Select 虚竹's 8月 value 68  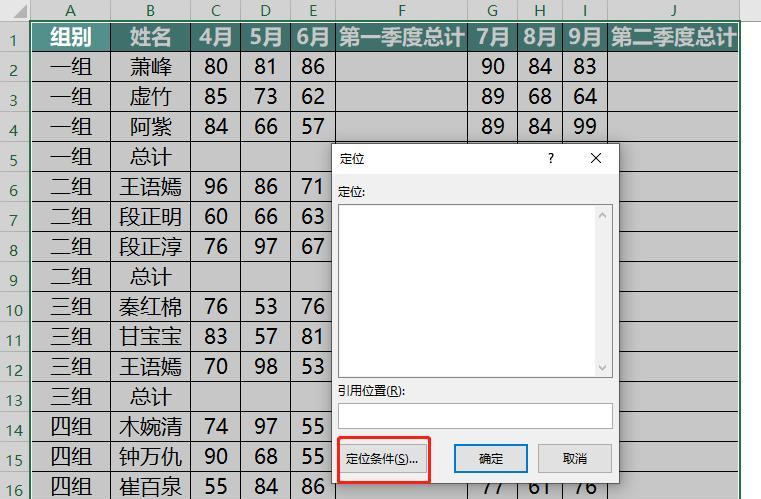[540, 97]
